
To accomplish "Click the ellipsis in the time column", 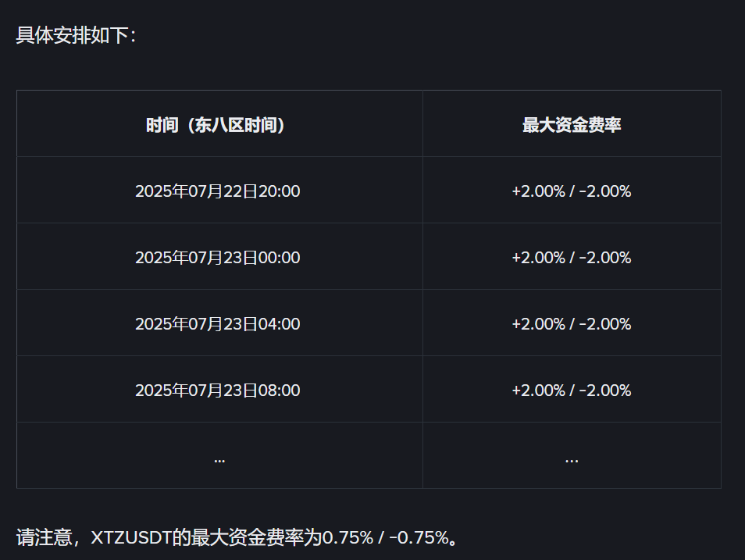I will 219,458.
